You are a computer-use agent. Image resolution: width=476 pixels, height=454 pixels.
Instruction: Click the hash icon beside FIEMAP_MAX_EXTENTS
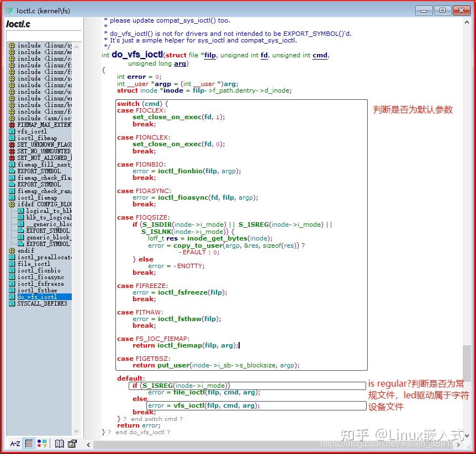(x=12, y=125)
